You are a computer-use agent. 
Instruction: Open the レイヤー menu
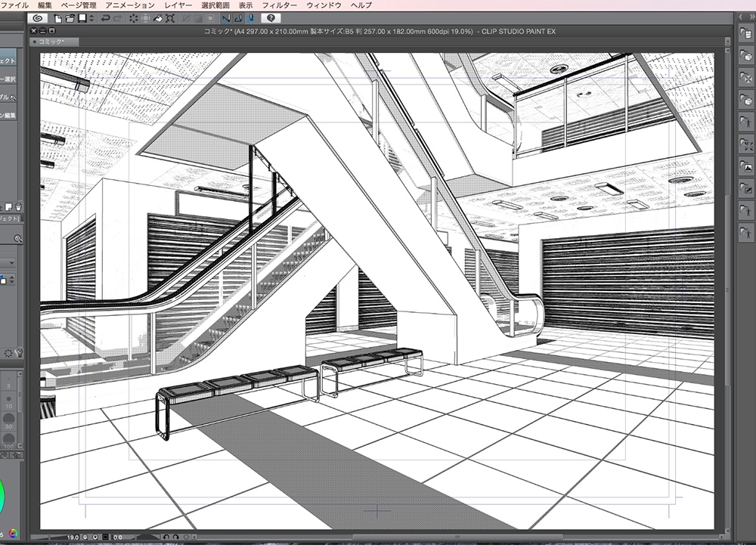coord(178,5)
